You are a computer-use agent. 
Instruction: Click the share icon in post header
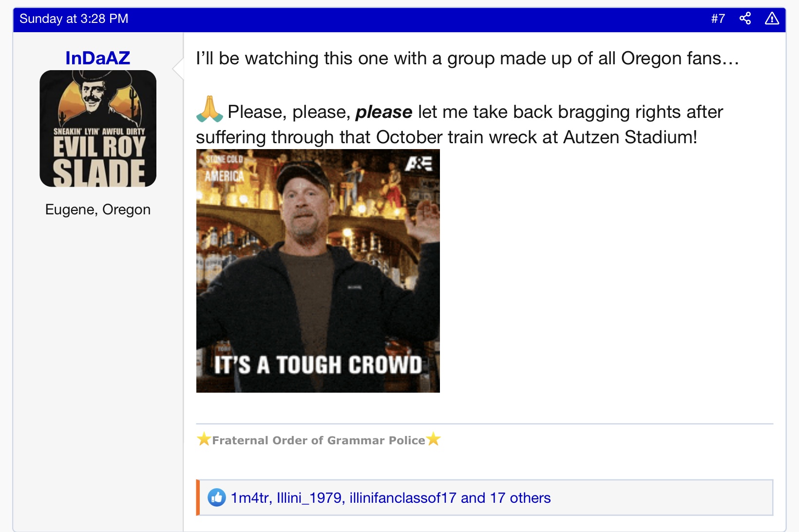click(x=745, y=19)
